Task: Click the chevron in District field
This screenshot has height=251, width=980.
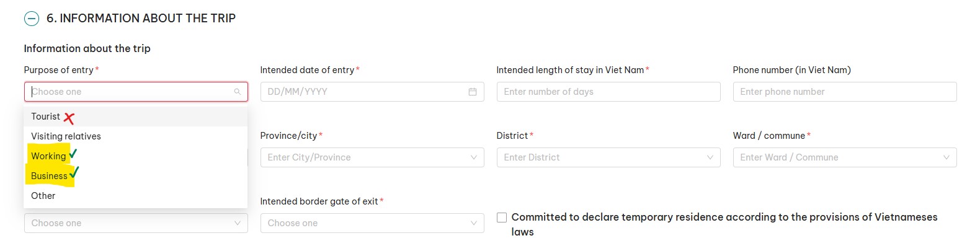Action: [710, 157]
